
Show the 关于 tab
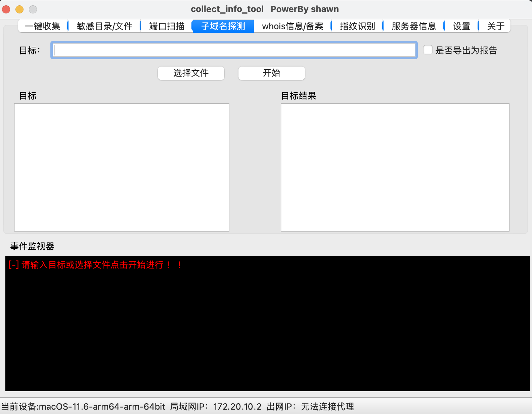pyautogui.click(x=496, y=26)
